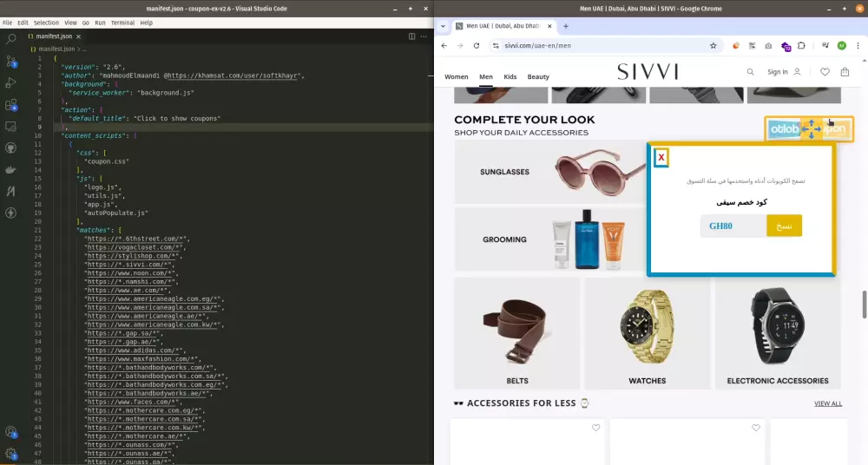
Task: Open the View menu in VS Code
Action: click(x=70, y=23)
